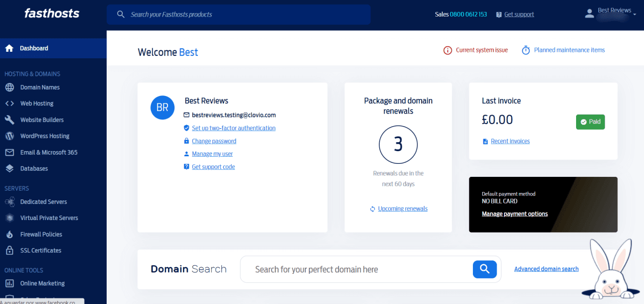Click the sales phone number 0800 0612 153

click(x=468, y=15)
